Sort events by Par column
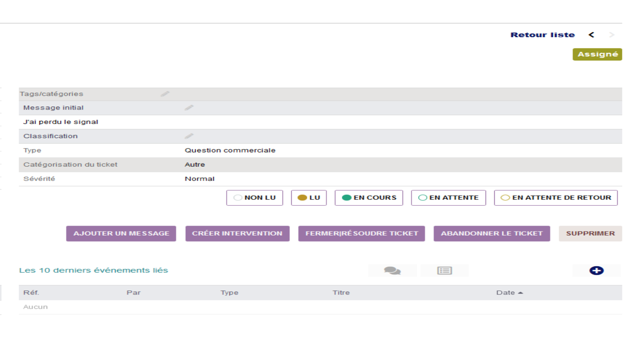 pyautogui.click(x=133, y=293)
